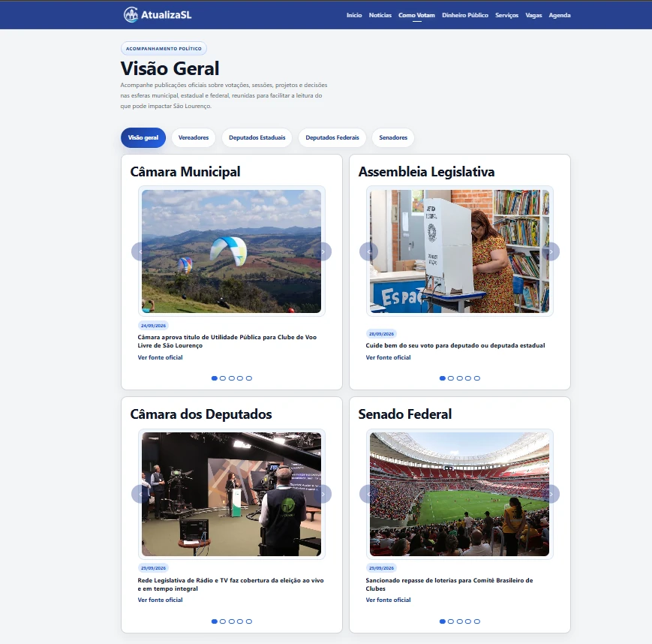
Task: Select fifth dot in Senado Federal carousel
Action: [477, 621]
